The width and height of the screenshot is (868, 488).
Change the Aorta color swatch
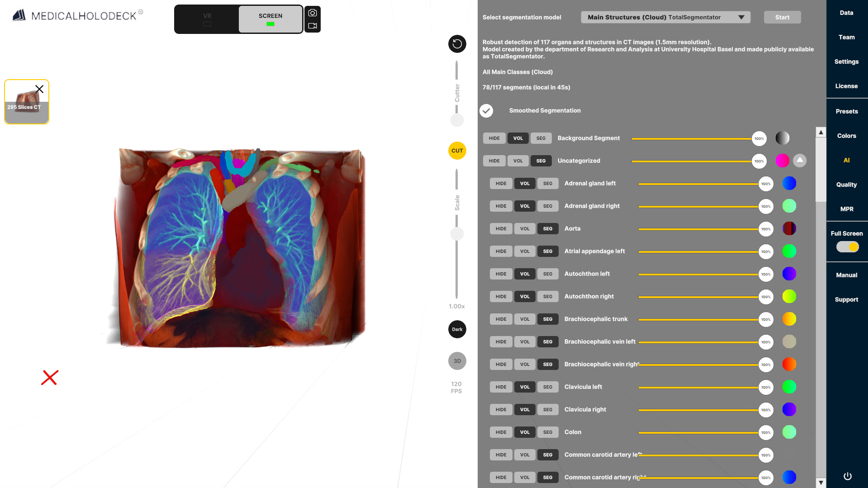pos(789,228)
